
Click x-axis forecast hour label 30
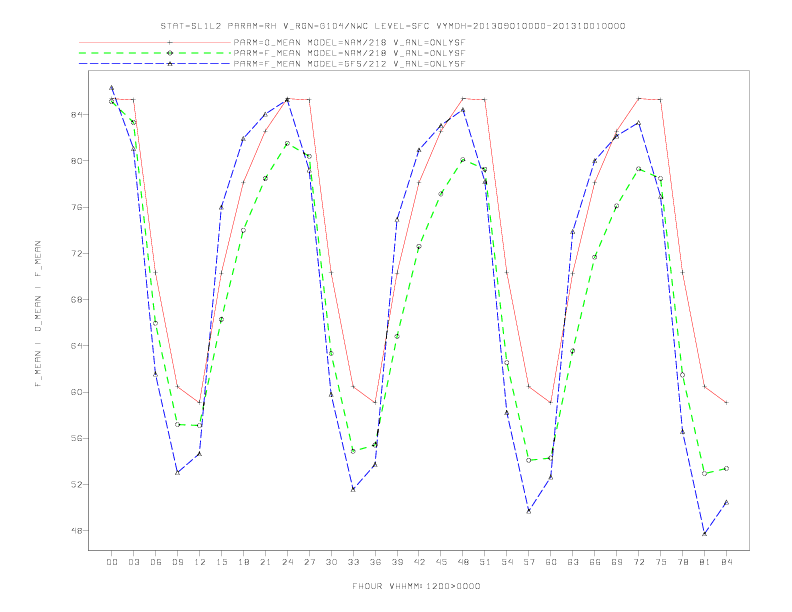(x=331, y=562)
